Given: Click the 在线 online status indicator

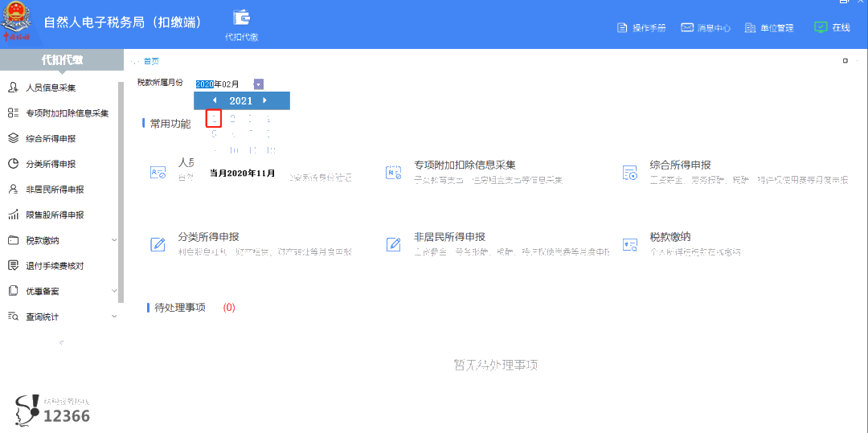Looking at the screenshot, I should [x=832, y=27].
